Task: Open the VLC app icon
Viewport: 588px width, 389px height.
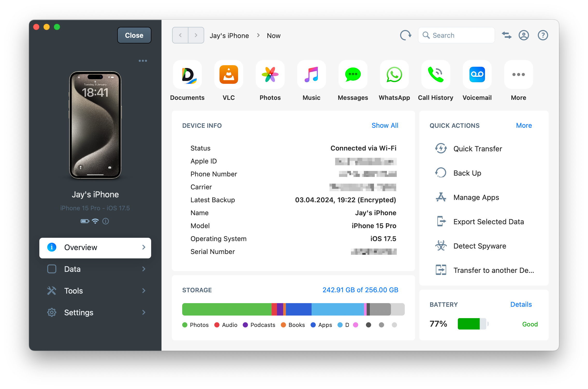Action: (229, 74)
